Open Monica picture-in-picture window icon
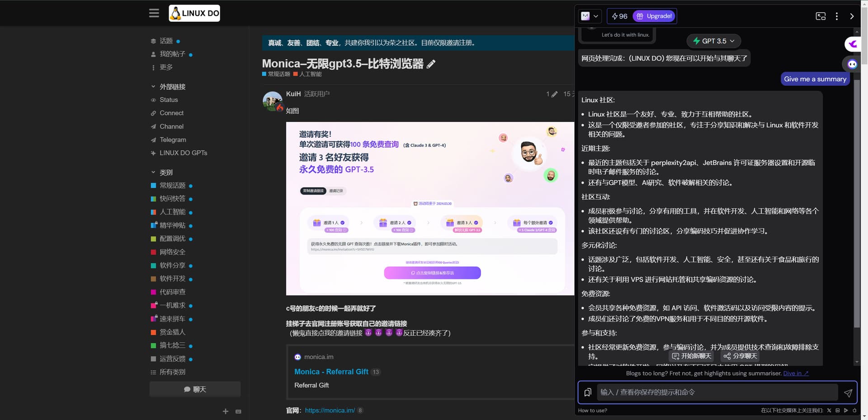 [x=821, y=16]
